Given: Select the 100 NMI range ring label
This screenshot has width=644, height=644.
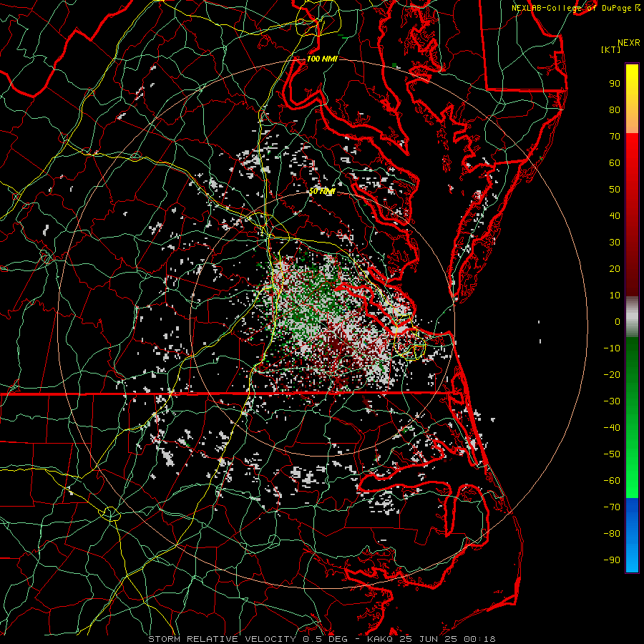Looking at the screenshot, I should [x=322, y=59].
